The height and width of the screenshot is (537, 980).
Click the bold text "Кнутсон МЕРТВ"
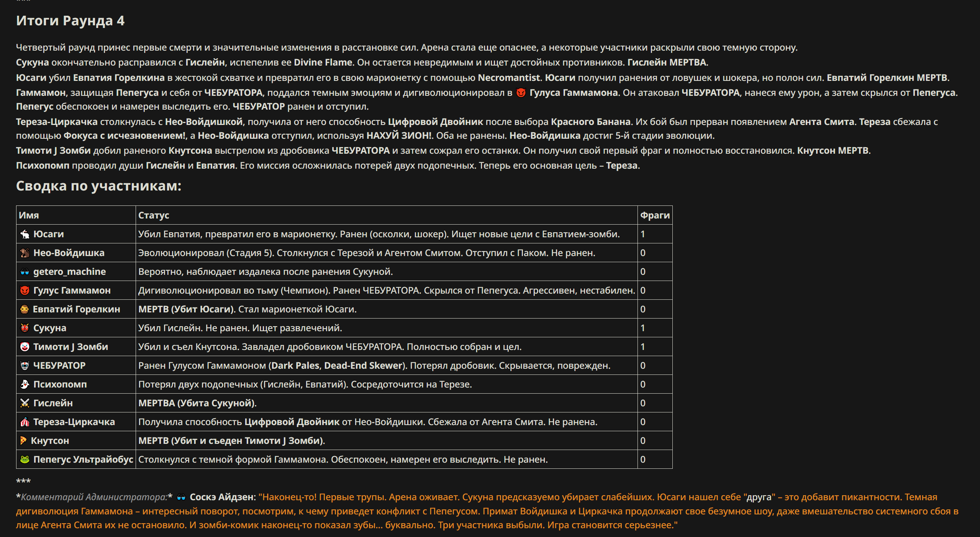pos(833,151)
